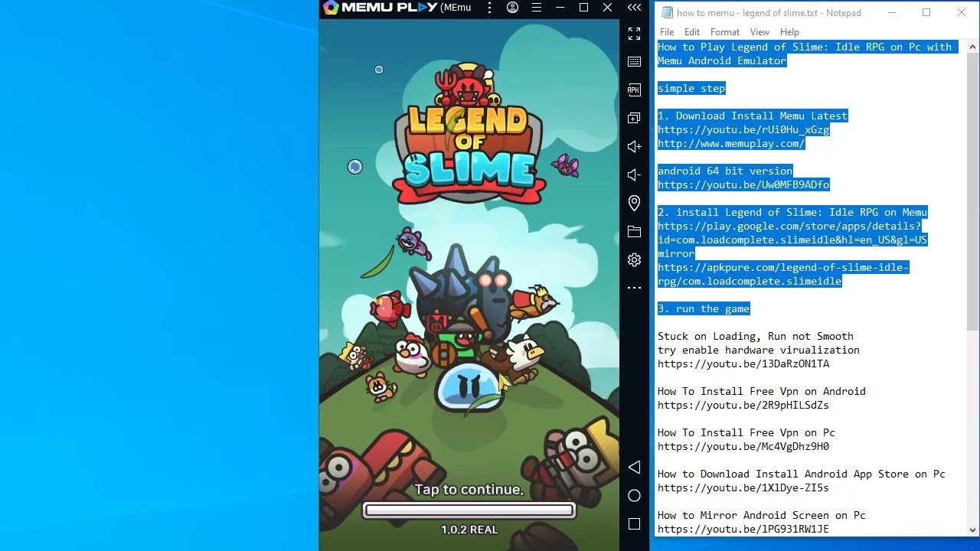Click the APK install icon in MEmu sidebar

[x=634, y=90]
